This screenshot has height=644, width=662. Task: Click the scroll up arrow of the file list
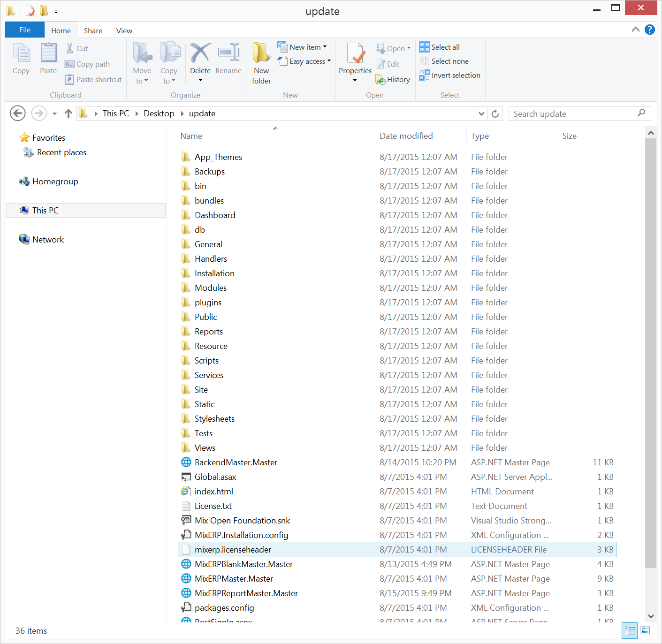click(651, 133)
